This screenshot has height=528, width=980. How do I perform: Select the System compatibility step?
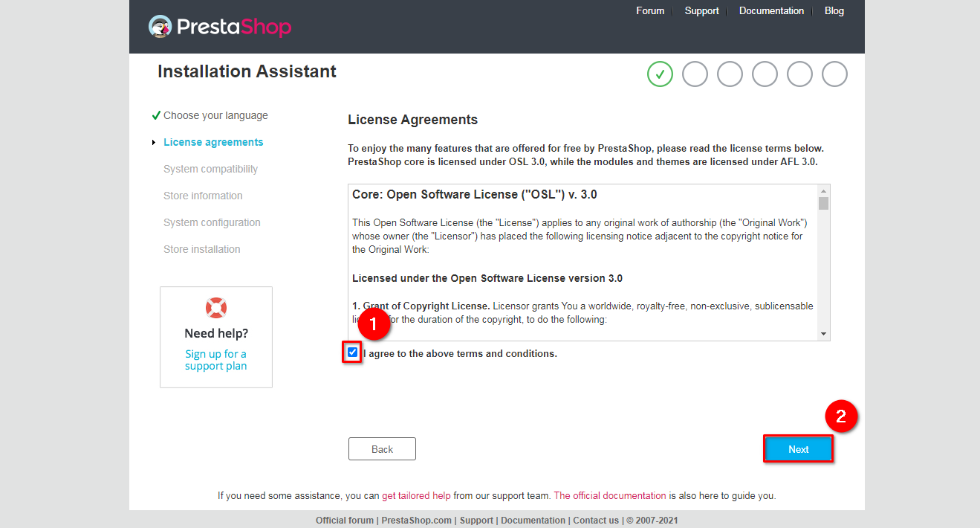coord(210,169)
